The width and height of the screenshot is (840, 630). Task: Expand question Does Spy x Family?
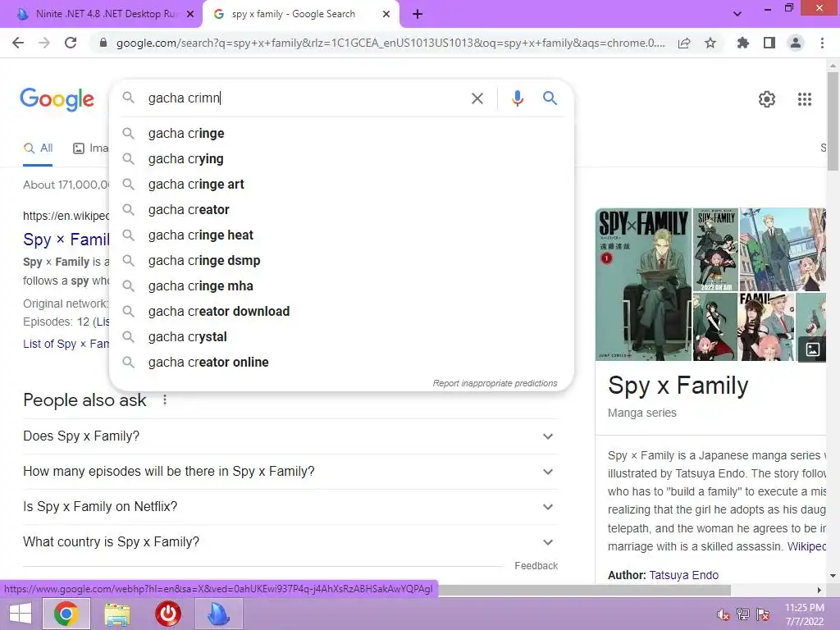point(290,436)
